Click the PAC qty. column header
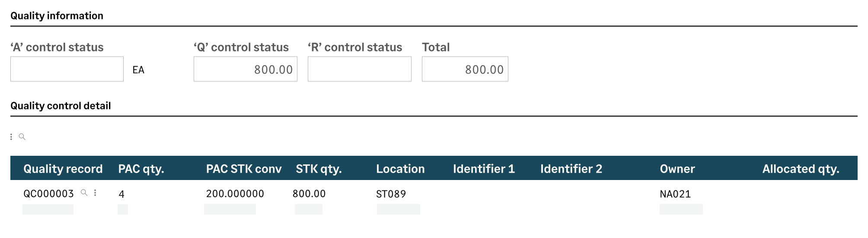Viewport: 868px width, 238px height. click(141, 169)
